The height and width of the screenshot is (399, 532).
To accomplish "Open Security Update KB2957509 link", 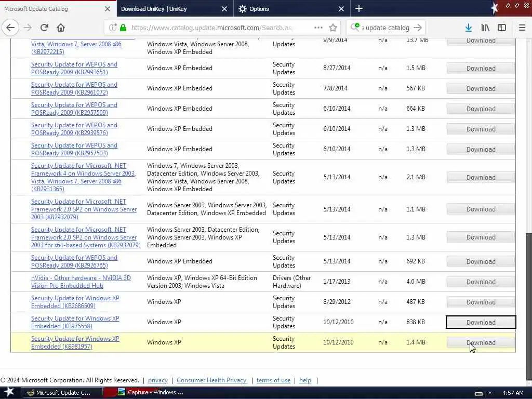I will pos(74,109).
